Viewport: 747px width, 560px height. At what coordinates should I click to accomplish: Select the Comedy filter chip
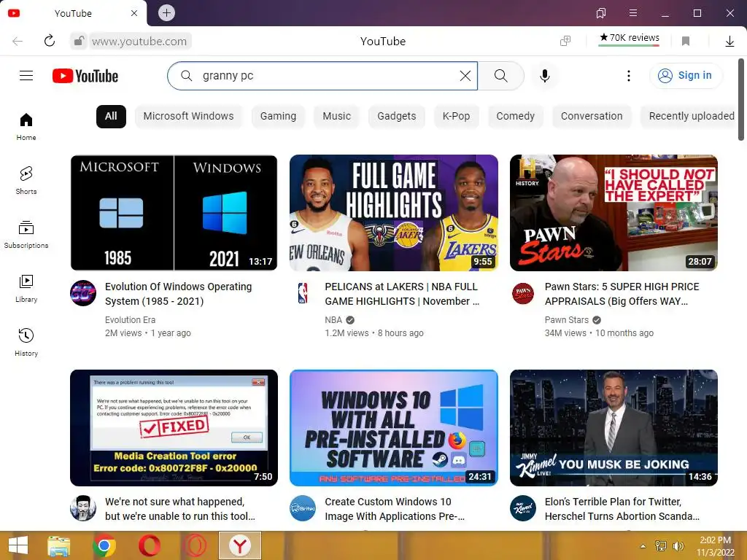pos(516,116)
